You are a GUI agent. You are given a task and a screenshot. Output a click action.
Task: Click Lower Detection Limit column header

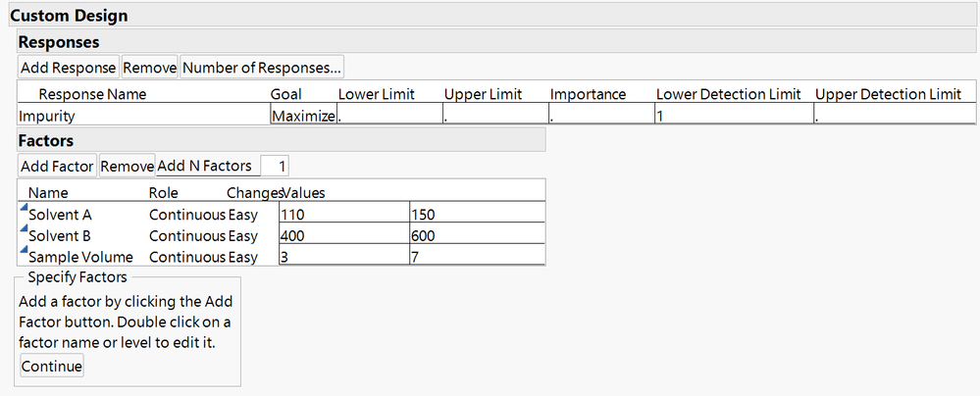(x=728, y=94)
